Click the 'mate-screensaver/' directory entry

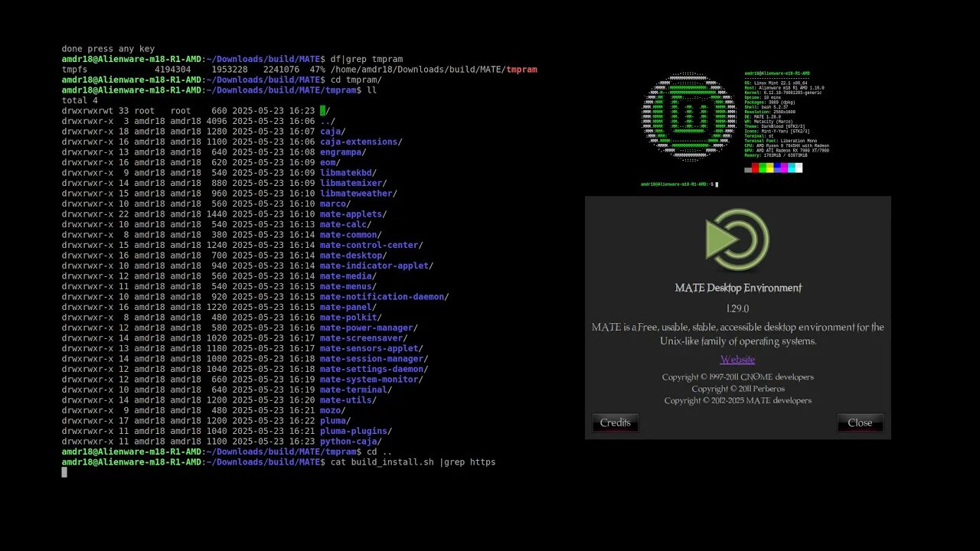click(364, 338)
